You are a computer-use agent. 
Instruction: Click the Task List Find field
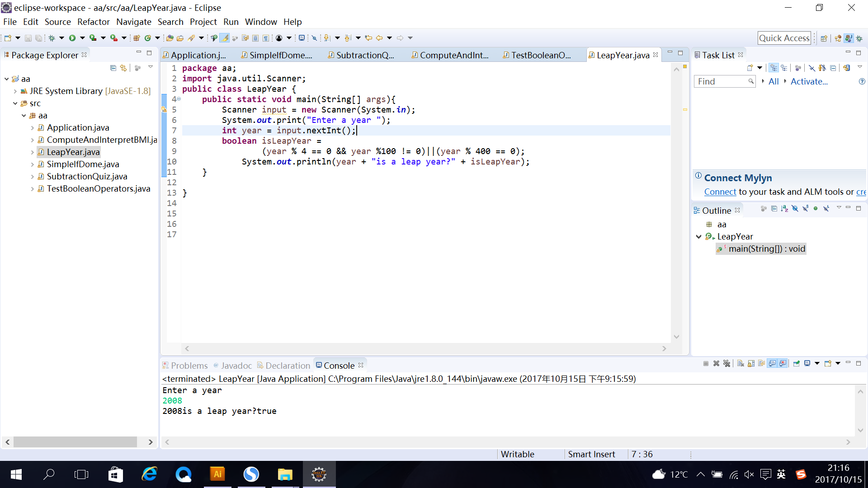pyautogui.click(x=724, y=81)
